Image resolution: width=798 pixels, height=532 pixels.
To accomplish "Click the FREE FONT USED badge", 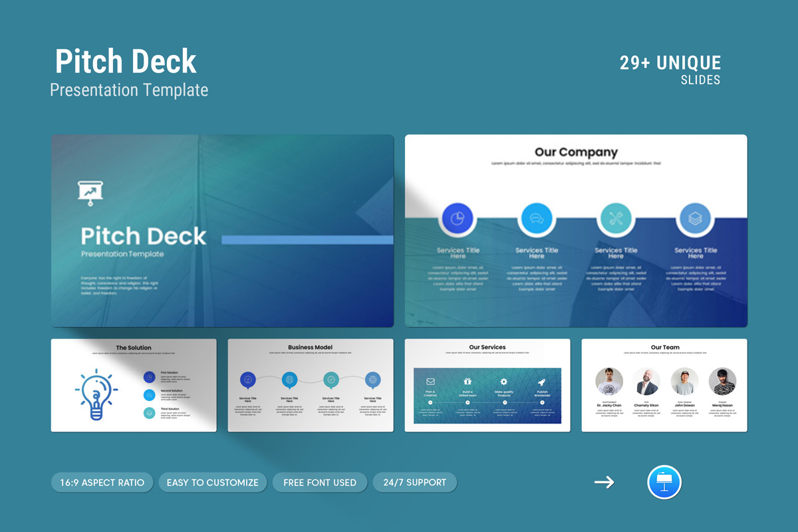I will pyautogui.click(x=320, y=482).
